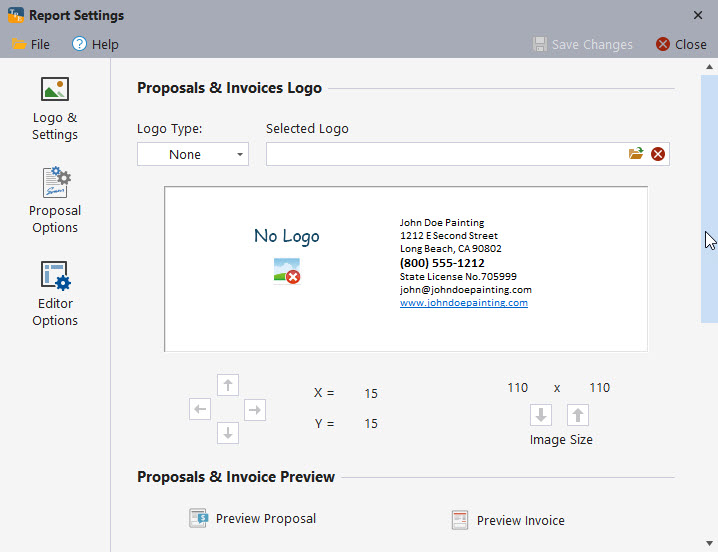
Task: Click the No Logo placeholder image
Action: (287, 271)
